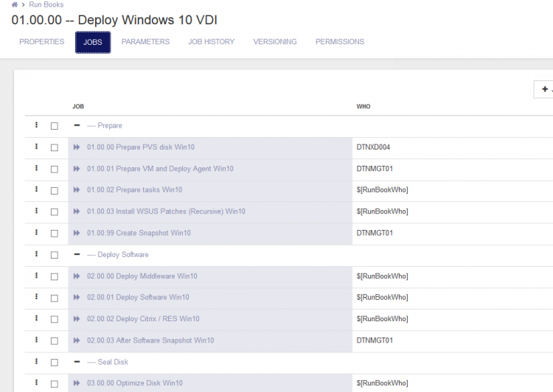
Task: Collapse the Seal Disk group
Action: pyautogui.click(x=77, y=362)
